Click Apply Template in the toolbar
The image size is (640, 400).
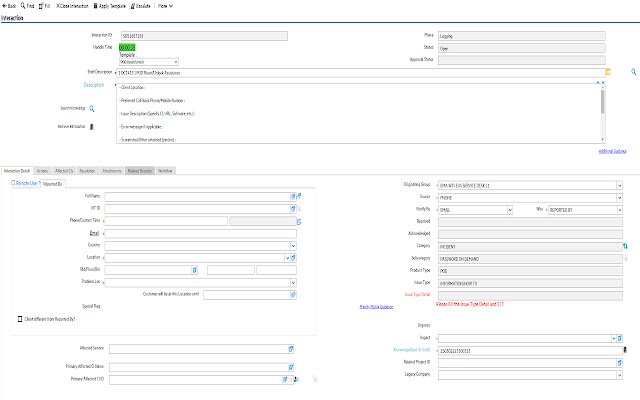[x=109, y=6]
